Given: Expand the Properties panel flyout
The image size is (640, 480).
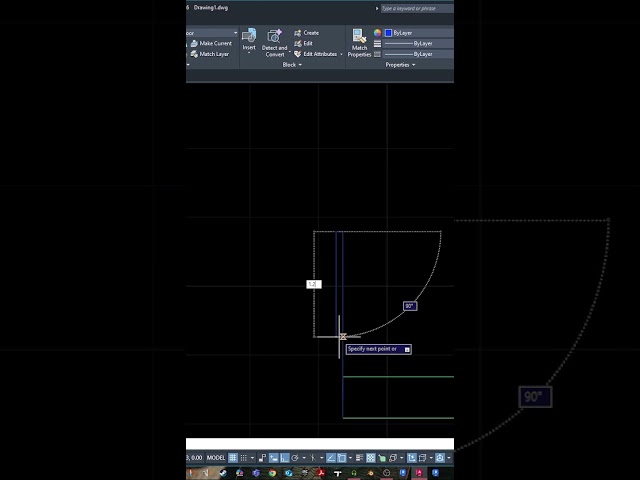Looking at the screenshot, I should pyautogui.click(x=400, y=65).
